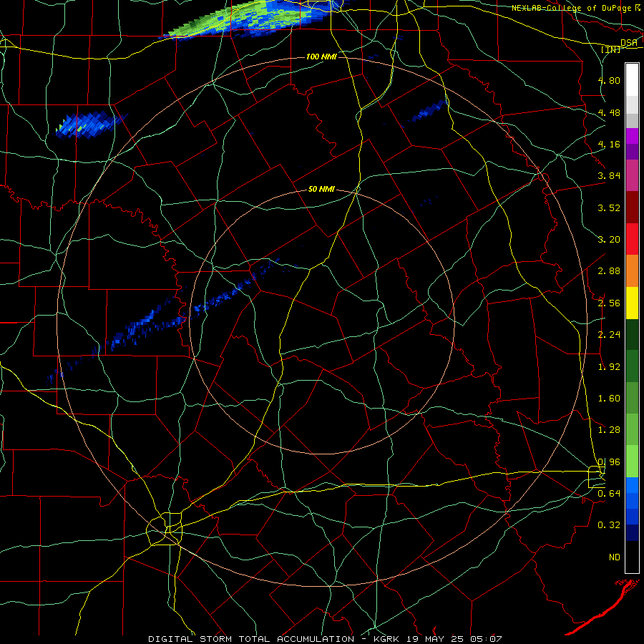Click the 4.48 legend value
The width and height of the screenshot is (644, 644).
609,112
